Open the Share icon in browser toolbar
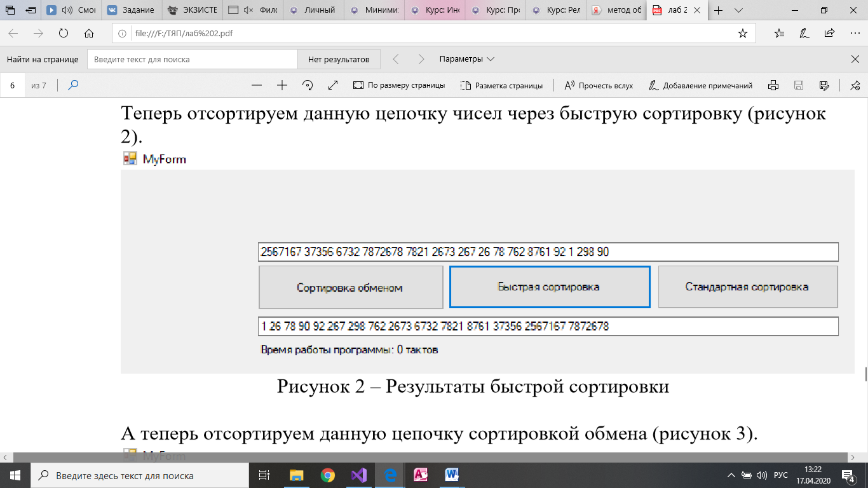The width and height of the screenshot is (868, 488). [829, 33]
